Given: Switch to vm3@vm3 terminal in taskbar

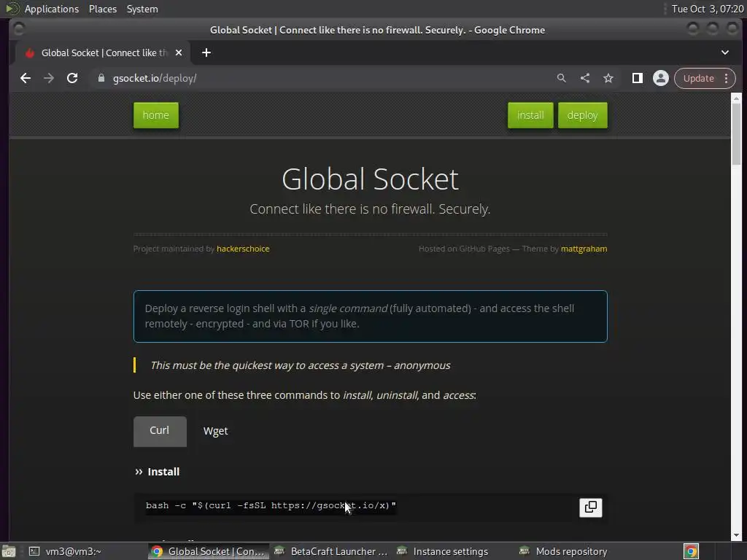Looking at the screenshot, I should point(66,551).
